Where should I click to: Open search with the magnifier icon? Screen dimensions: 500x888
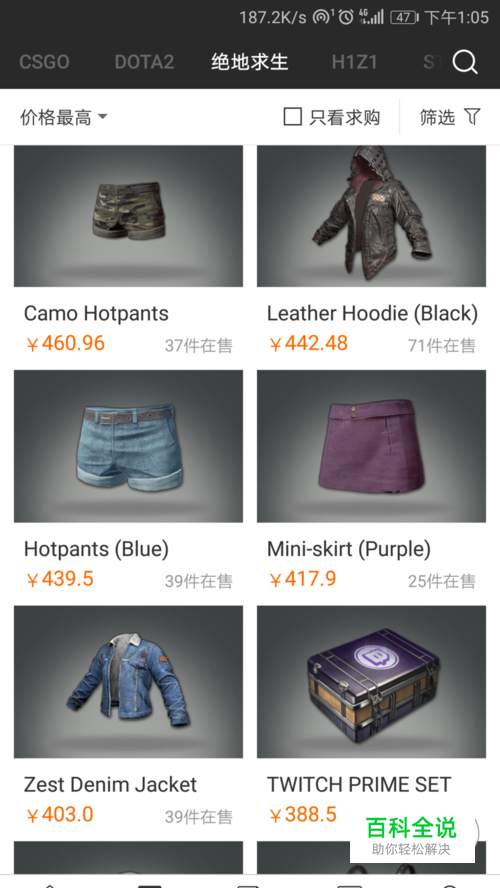point(465,62)
